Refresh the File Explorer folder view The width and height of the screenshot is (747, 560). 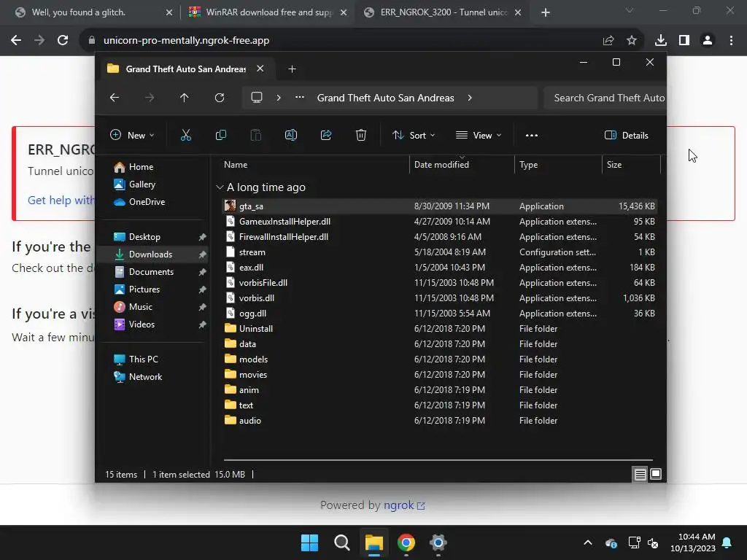click(x=220, y=98)
